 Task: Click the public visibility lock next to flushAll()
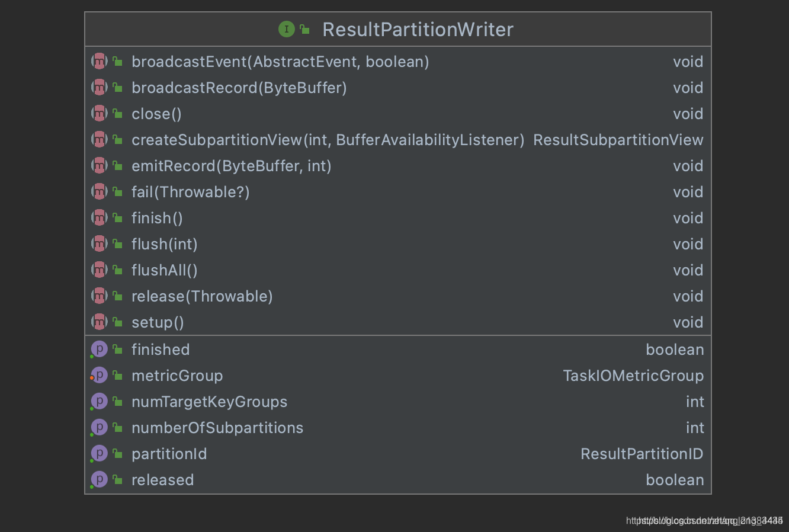(x=118, y=270)
